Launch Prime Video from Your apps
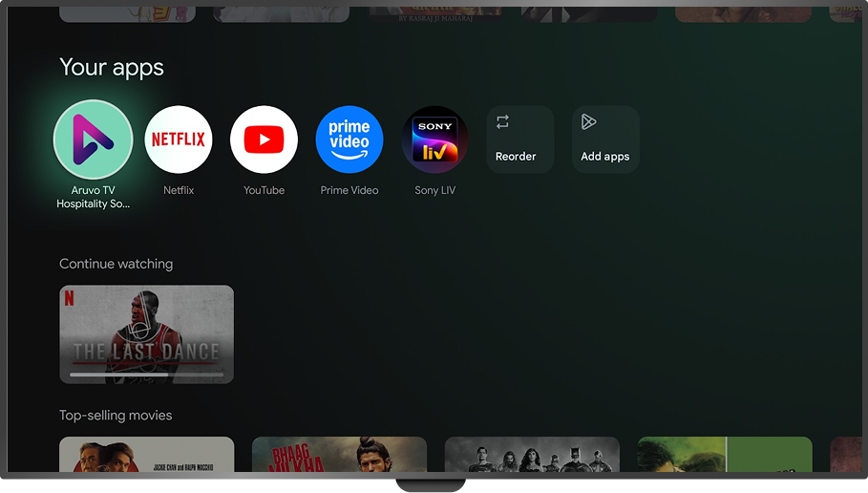 [349, 139]
